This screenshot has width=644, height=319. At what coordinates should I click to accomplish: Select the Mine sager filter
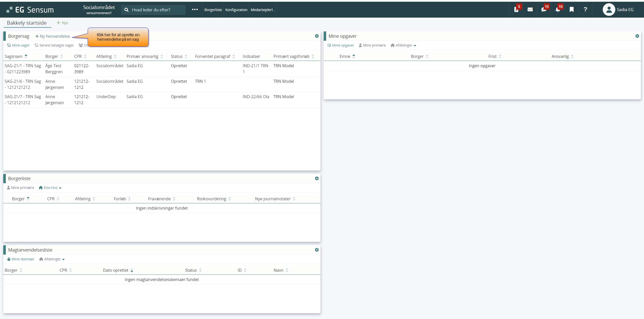pyautogui.click(x=18, y=45)
